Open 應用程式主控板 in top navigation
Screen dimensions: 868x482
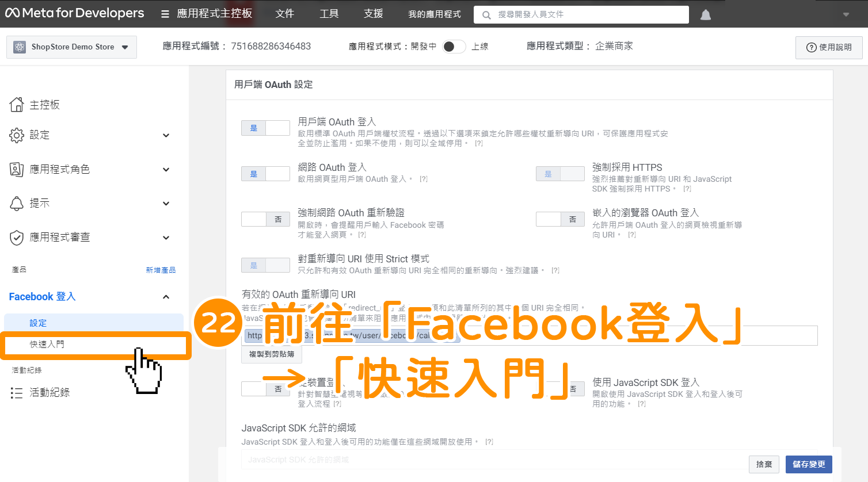point(215,14)
